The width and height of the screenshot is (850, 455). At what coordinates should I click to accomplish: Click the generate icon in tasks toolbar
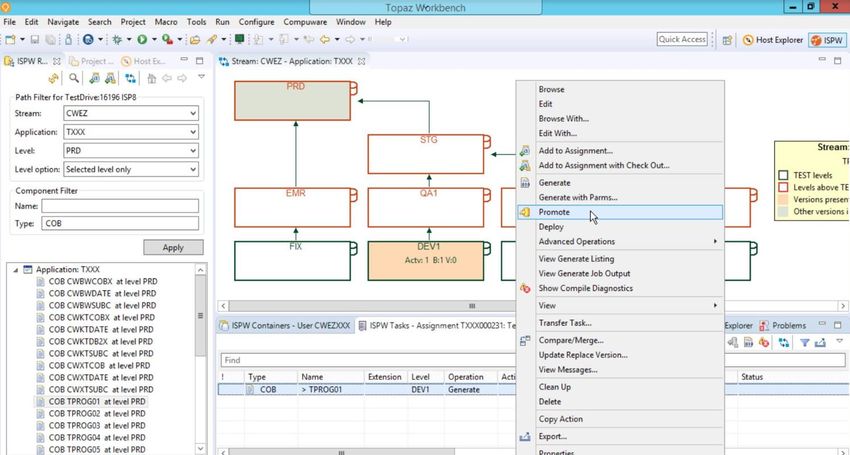[749, 342]
